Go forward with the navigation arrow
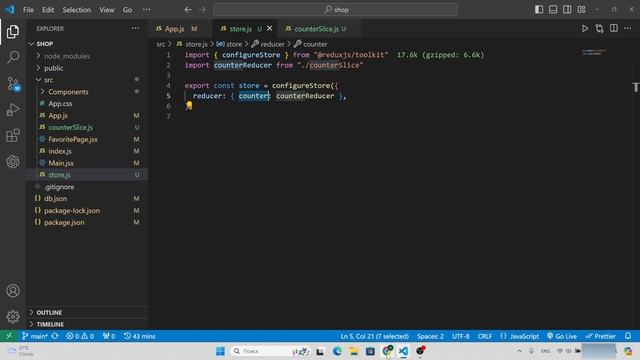This screenshot has height=360, width=640. click(x=202, y=9)
